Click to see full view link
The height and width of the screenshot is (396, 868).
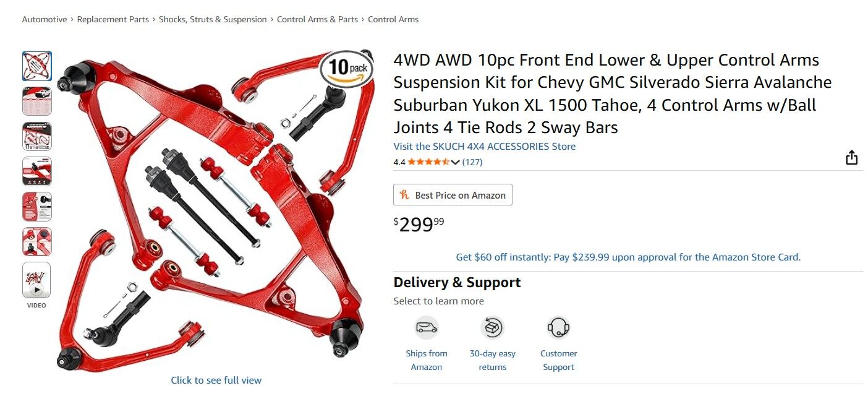216,380
